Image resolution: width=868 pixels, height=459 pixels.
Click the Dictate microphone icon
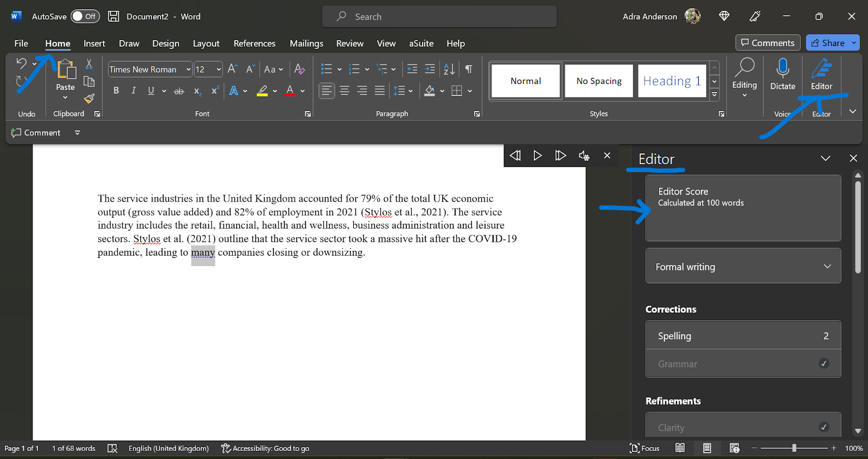(x=782, y=69)
